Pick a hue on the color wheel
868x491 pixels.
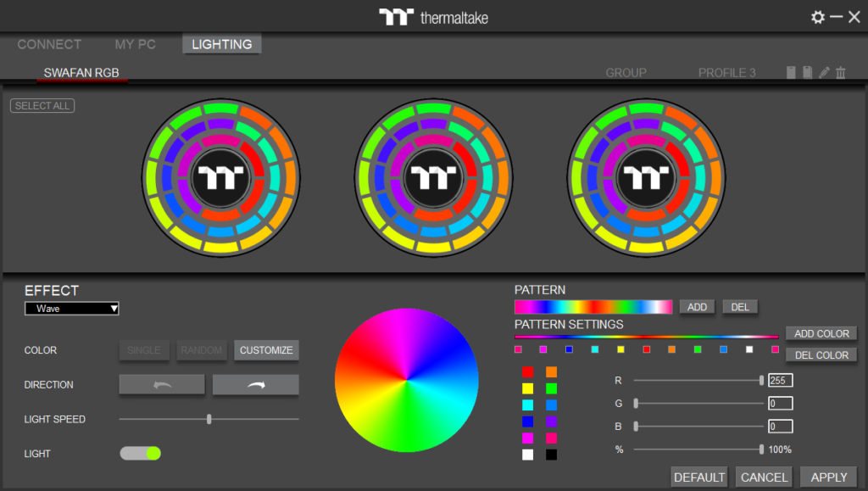406,380
